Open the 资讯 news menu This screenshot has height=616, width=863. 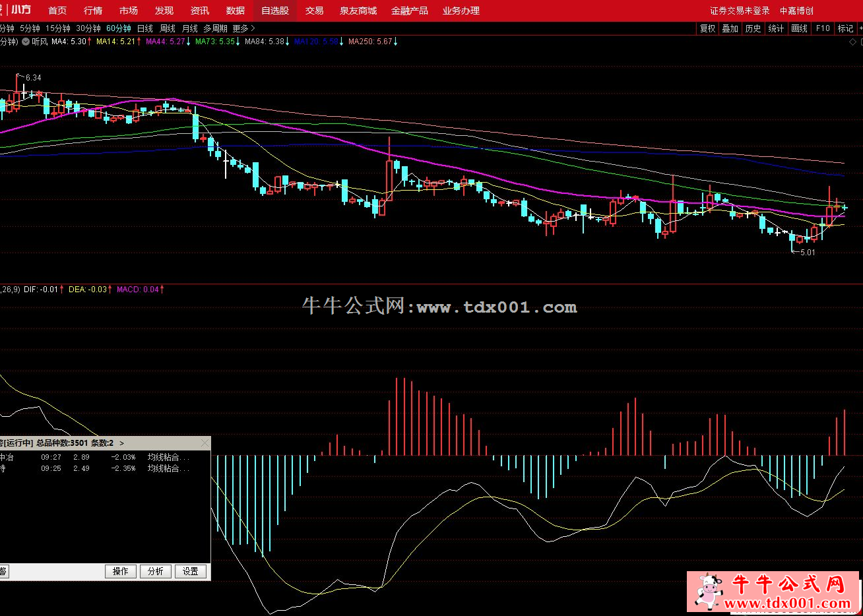click(200, 11)
